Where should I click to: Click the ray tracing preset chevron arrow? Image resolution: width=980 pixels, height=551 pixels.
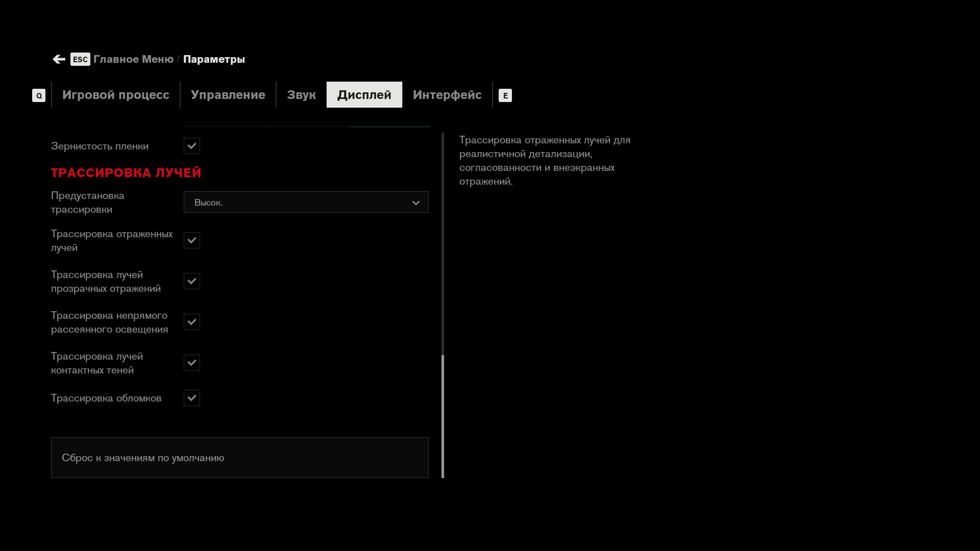[415, 203]
